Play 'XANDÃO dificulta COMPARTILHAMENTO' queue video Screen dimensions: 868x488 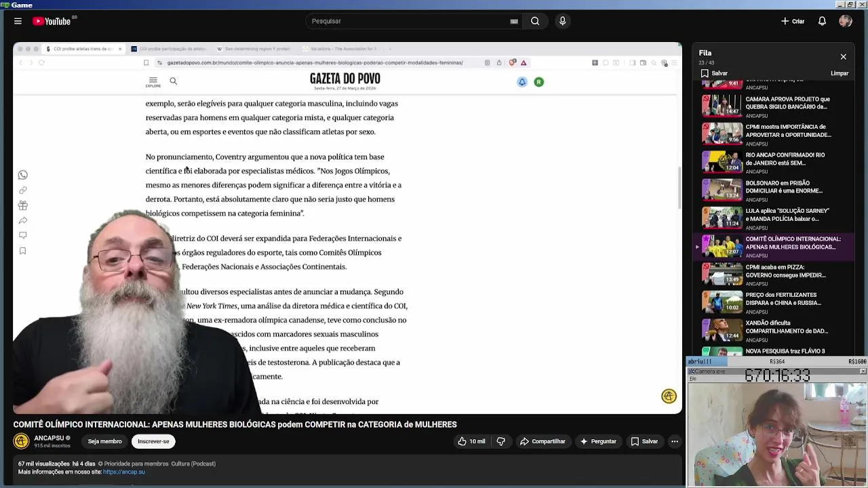[x=773, y=330]
